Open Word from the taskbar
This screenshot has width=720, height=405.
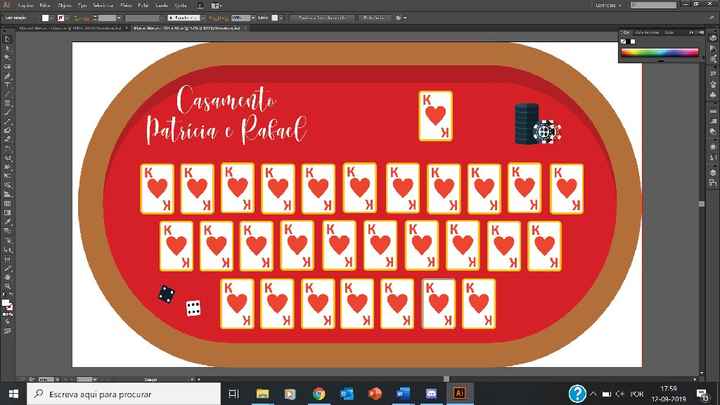tap(404, 393)
